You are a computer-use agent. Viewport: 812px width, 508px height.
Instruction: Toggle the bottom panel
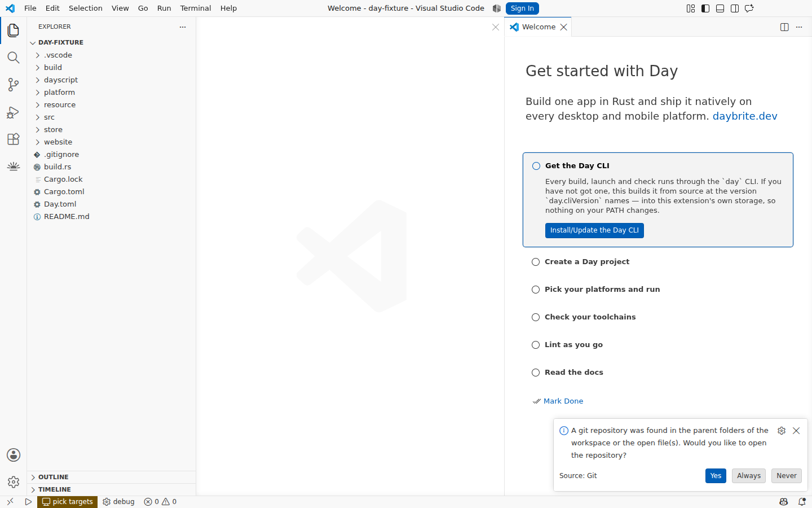tap(720, 8)
